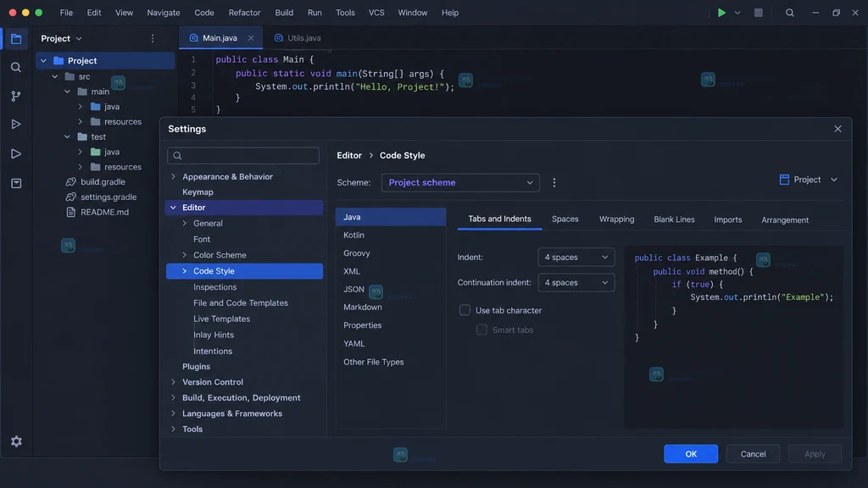Click the OK button
The image size is (868, 488).
point(691,454)
